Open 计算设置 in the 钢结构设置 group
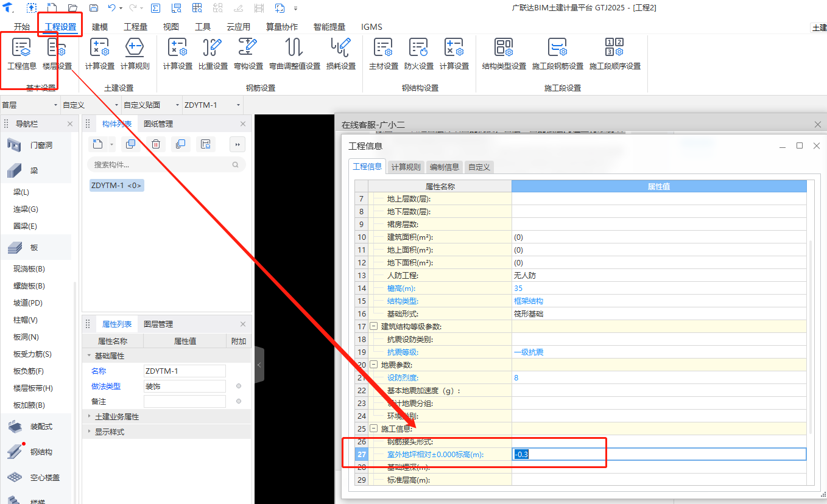 (454, 54)
